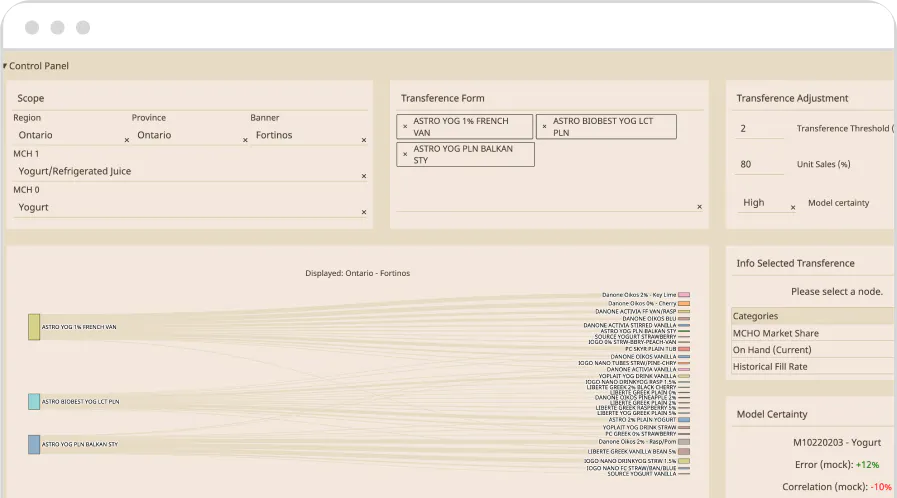Image resolution: width=897 pixels, height=498 pixels.
Task: Select the Danone Oikos 2% Rasp/Pom node
Action: (684, 441)
